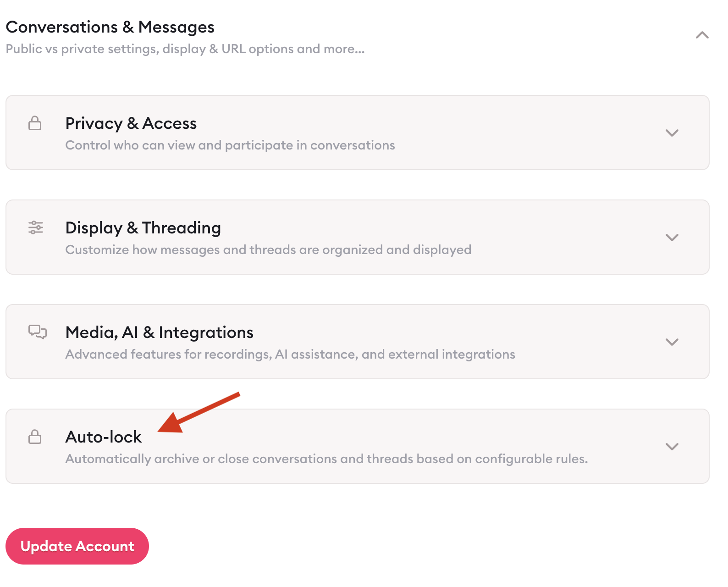Click the Conversations & Messages section heading

coord(110,27)
